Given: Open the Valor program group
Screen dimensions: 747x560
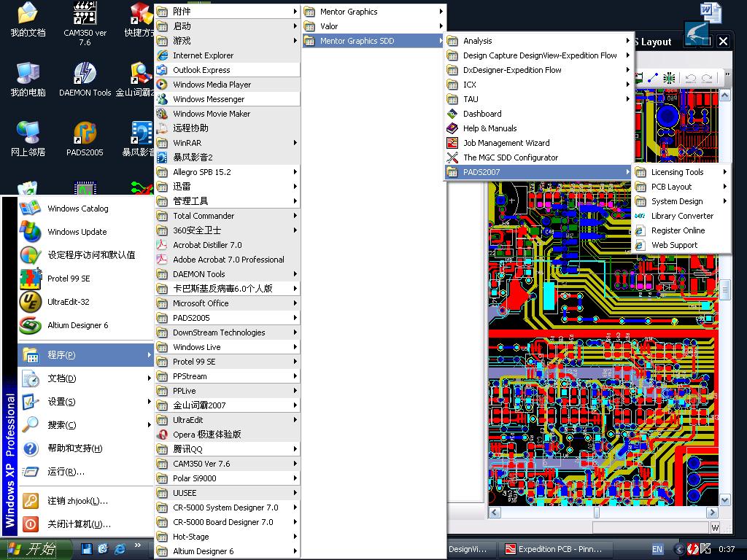Looking at the screenshot, I should pos(374,26).
